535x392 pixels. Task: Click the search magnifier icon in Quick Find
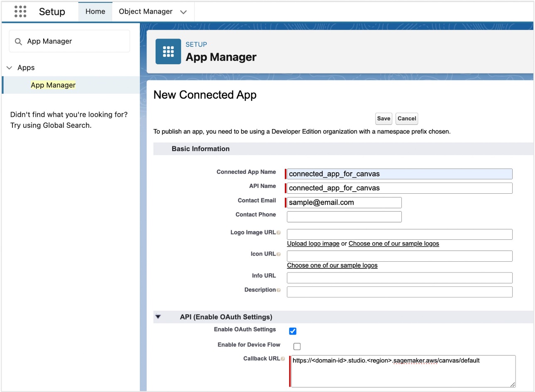point(18,41)
